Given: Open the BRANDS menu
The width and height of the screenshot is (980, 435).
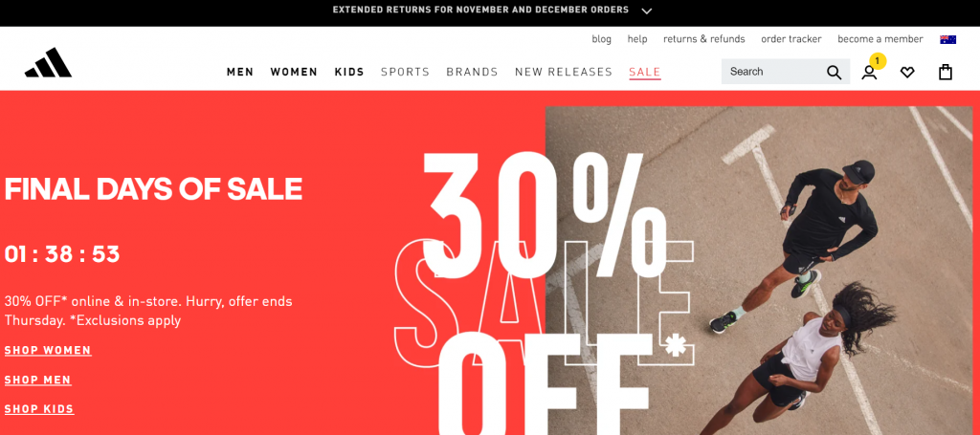Looking at the screenshot, I should pyautogui.click(x=472, y=72).
